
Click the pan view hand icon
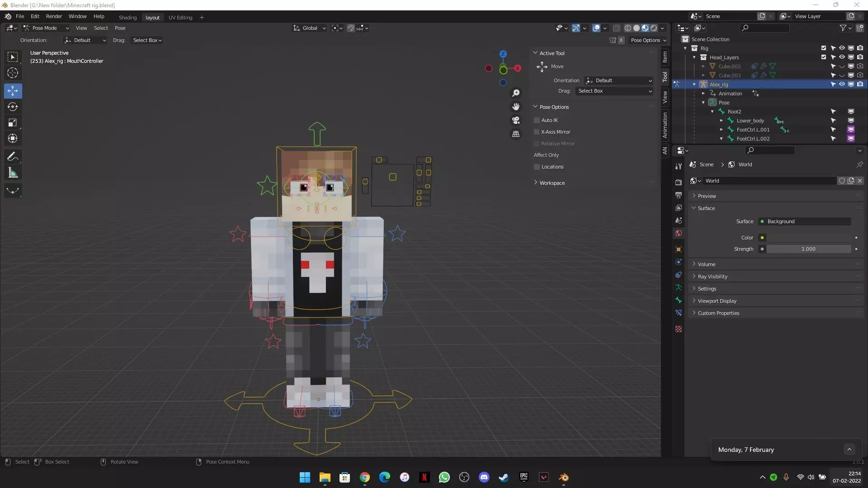(515, 107)
